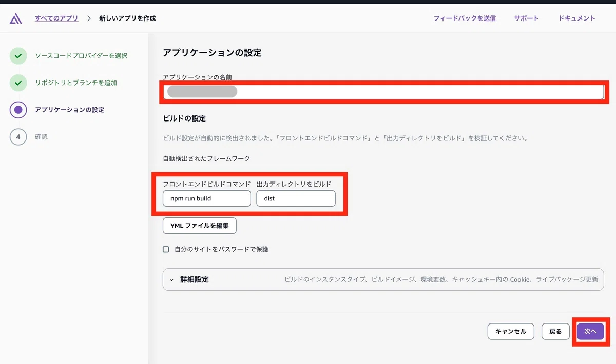Click the キャンセル button
616x364 pixels.
pyautogui.click(x=511, y=331)
